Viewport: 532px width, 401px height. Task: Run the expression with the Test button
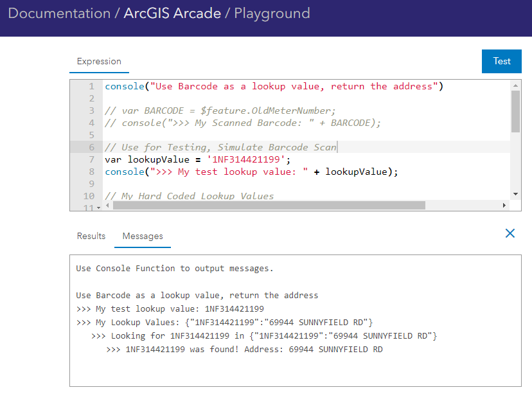pyautogui.click(x=501, y=61)
